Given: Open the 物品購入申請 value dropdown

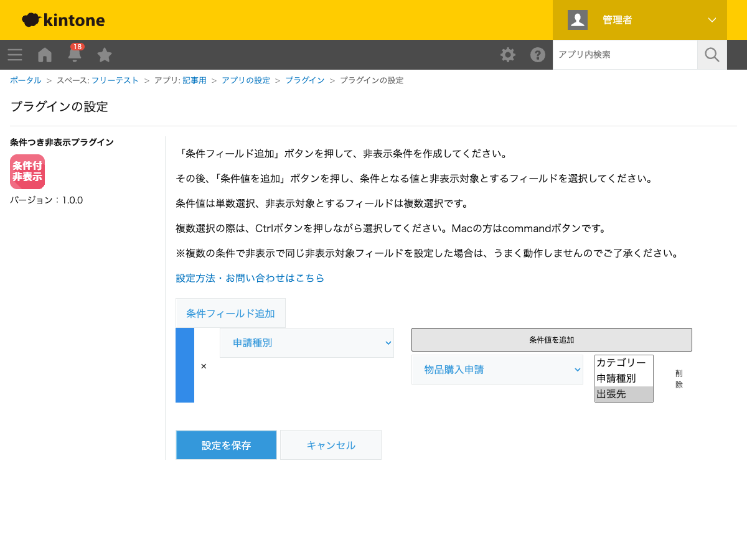Looking at the screenshot, I should 497,370.
